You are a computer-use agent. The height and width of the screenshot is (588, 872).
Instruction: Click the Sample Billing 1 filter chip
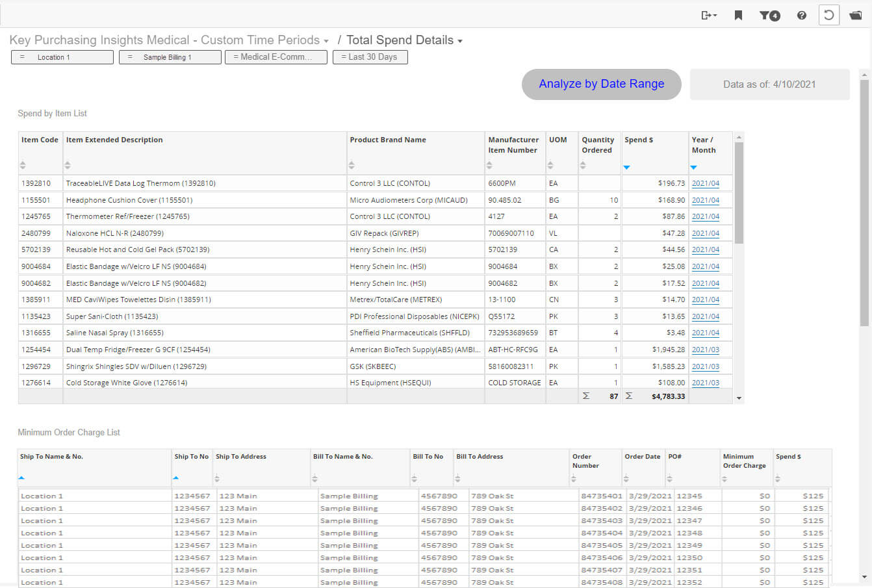[x=170, y=57]
